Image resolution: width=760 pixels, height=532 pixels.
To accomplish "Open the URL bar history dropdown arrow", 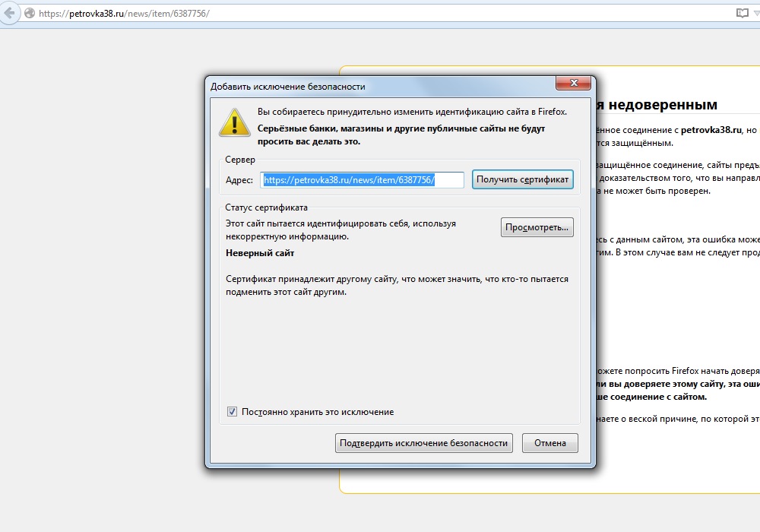I will (x=756, y=14).
